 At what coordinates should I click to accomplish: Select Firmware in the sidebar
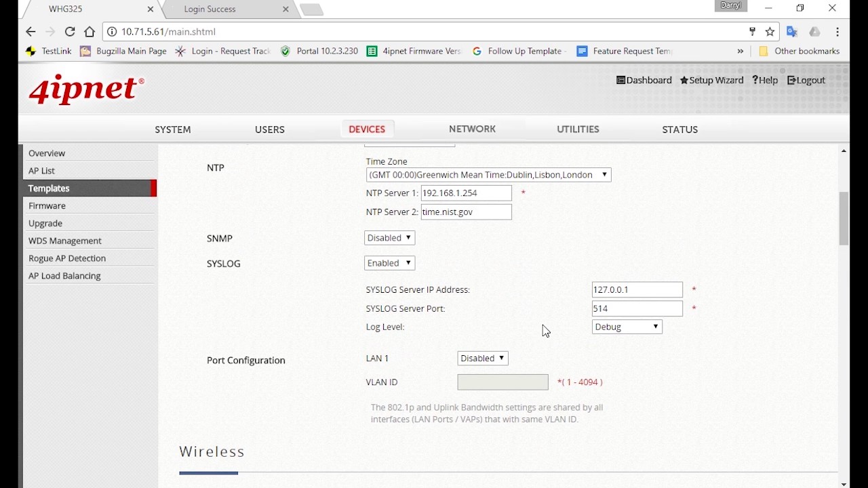point(89,206)
